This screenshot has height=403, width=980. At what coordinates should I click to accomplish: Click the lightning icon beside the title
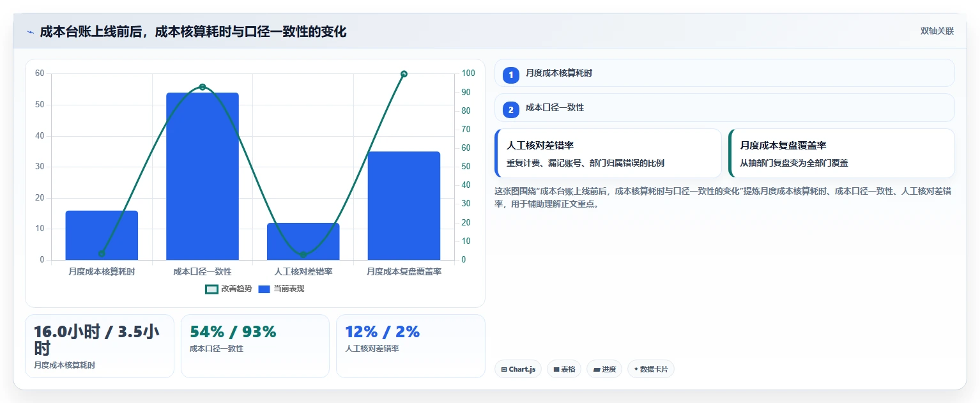(x=31, y=32)
